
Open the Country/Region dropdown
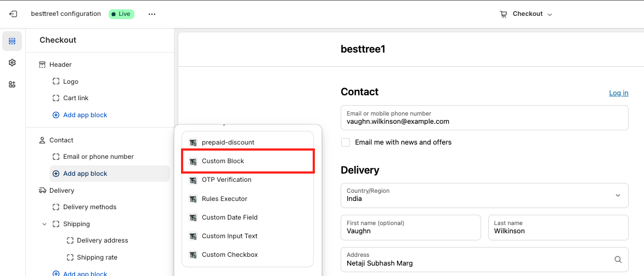(484, 196)
